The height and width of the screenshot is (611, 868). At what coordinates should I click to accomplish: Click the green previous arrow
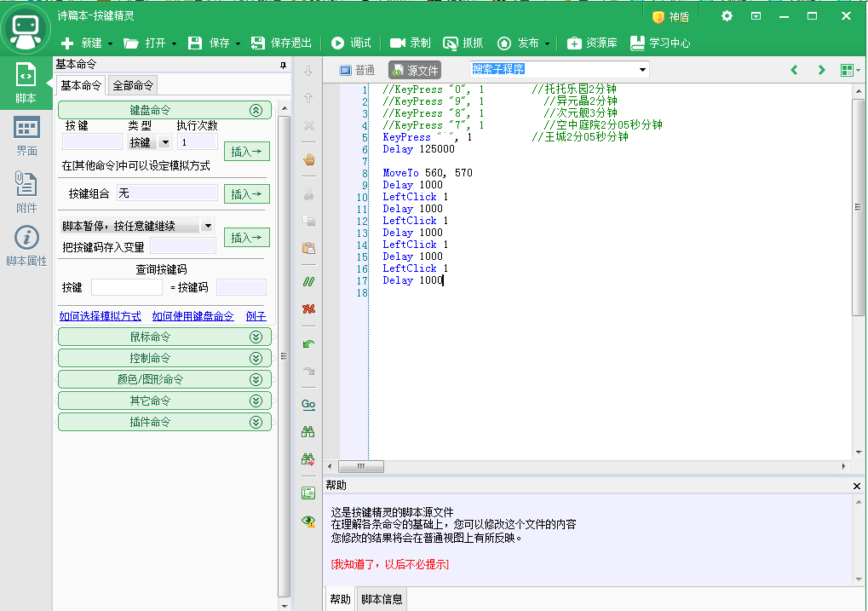[794, 70]
